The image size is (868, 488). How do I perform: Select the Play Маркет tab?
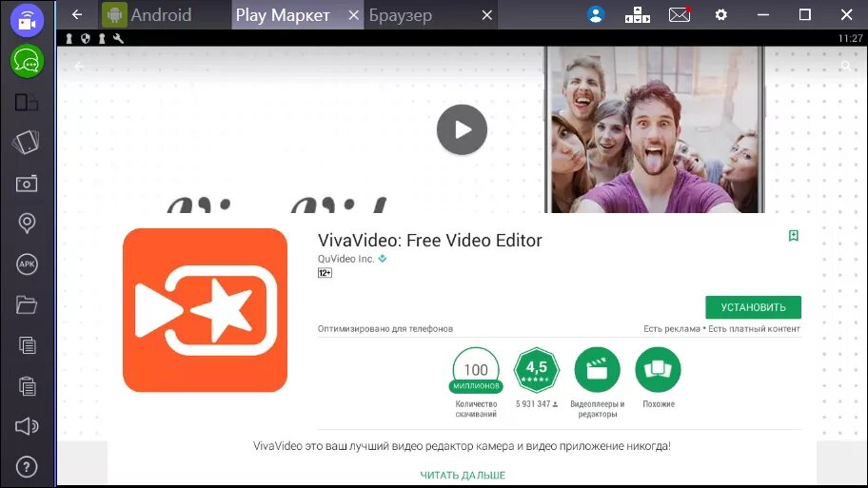point(283,15)
